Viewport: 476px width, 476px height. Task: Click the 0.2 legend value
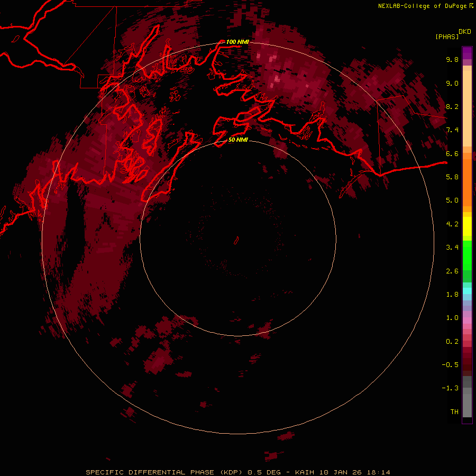[452, 342]
